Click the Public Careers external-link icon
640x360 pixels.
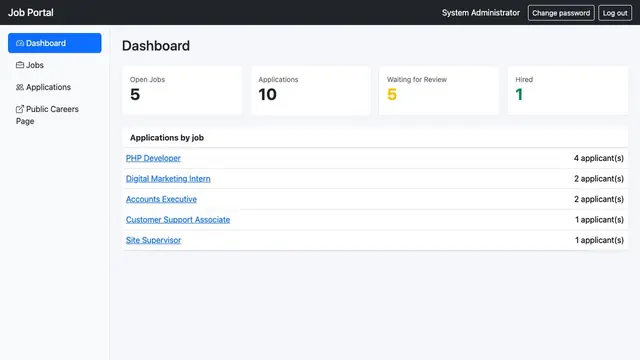tap(20, 109)
